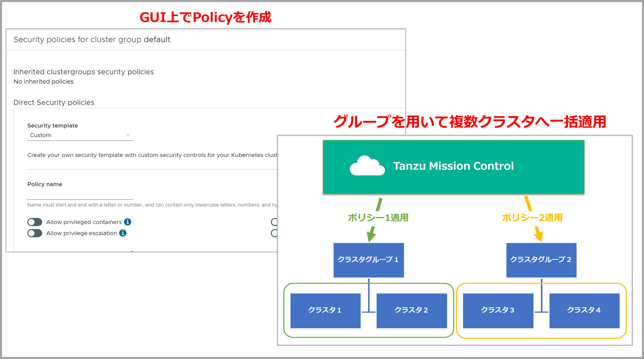Click the ポリシー2適用 label
The image size is (644, 359).
[x=532, y=218]
